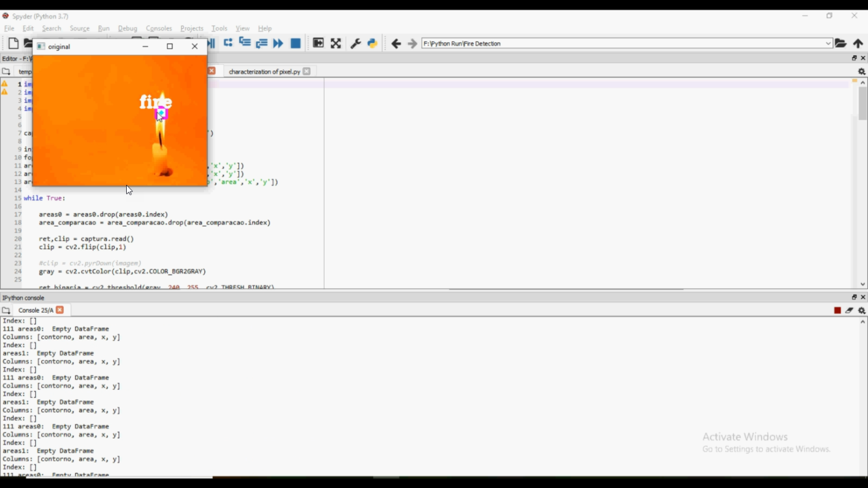Browse for a working directory folder icon
The height and width of the screenshot is (488, 868).
[x=841, y=43]
